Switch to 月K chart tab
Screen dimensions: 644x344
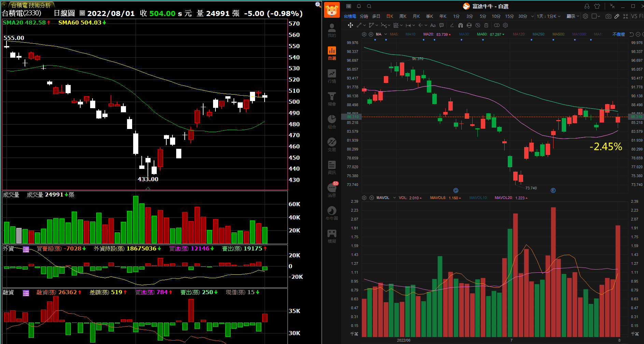coord(416,16)
